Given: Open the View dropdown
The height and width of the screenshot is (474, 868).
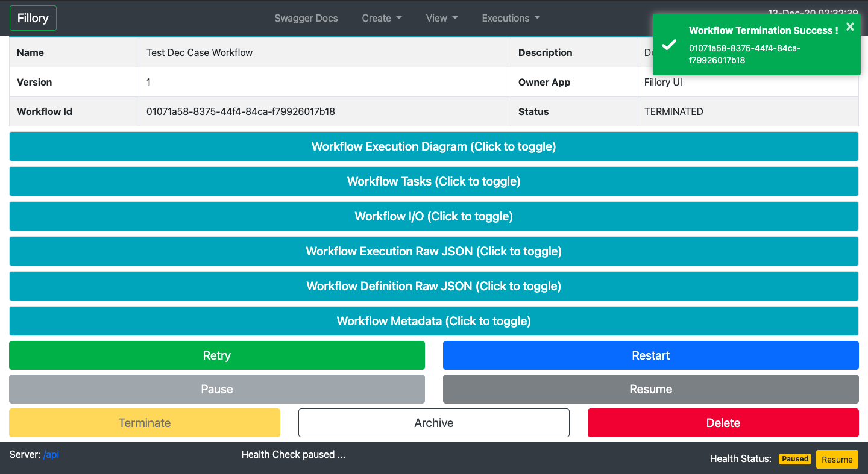Looking at the screenshot, I should (441, 18).
